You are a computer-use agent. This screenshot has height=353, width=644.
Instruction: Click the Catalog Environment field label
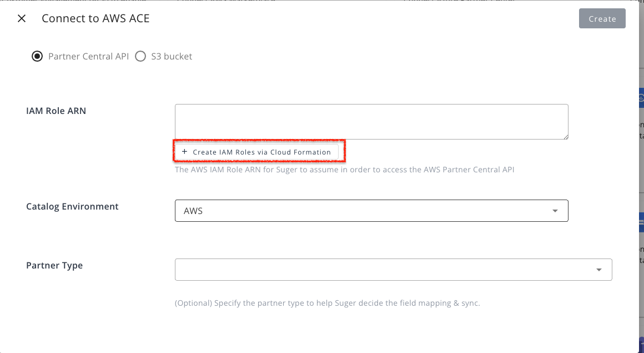pos(72,206)
